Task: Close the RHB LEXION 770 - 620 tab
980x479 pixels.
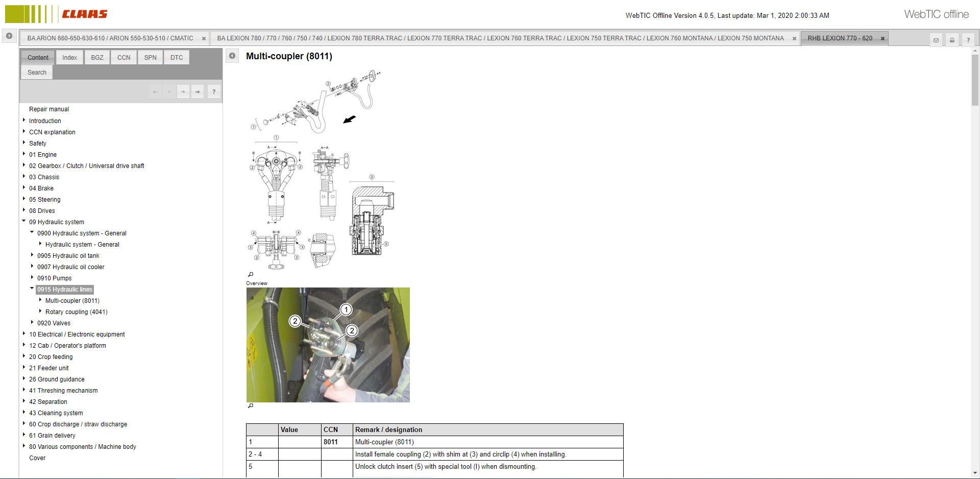Action: click(x=883, y=38)
